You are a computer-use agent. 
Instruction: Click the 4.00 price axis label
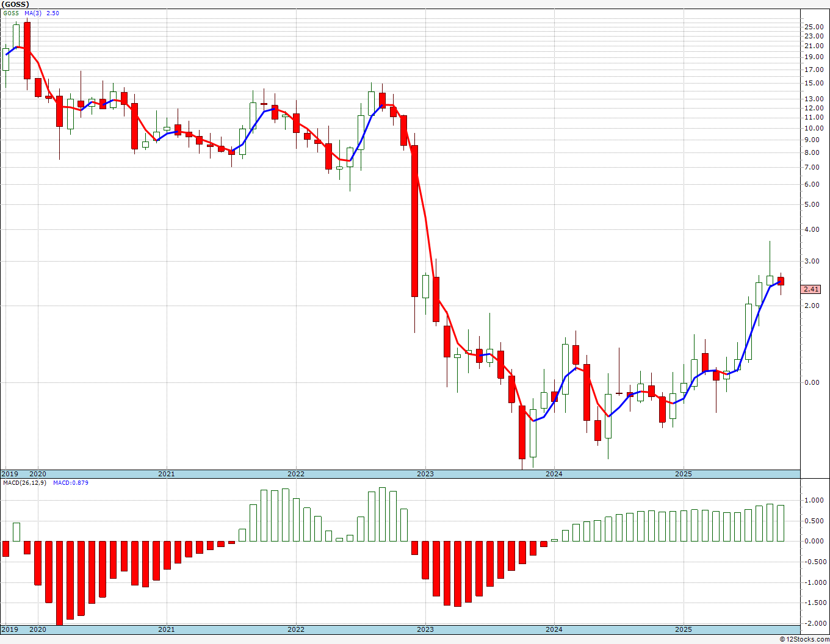(812, 229)
